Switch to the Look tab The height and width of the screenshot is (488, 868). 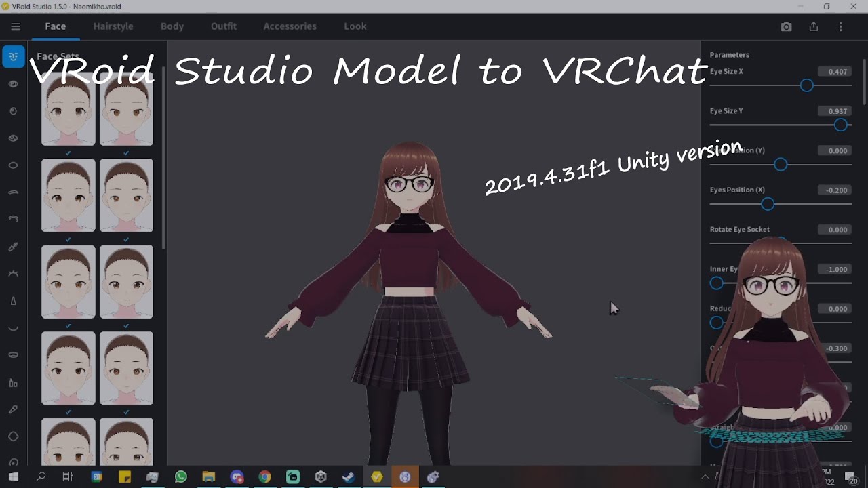(355, 26)
